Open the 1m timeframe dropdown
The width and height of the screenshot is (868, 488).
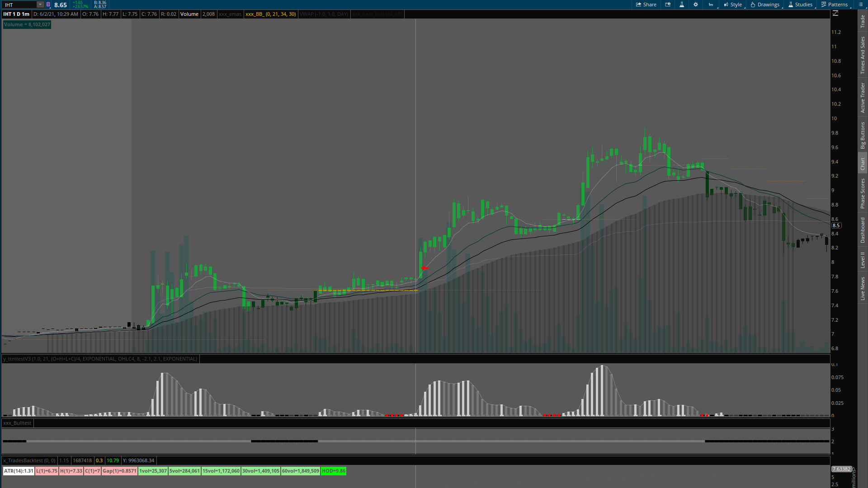click(x=711, y=5)
